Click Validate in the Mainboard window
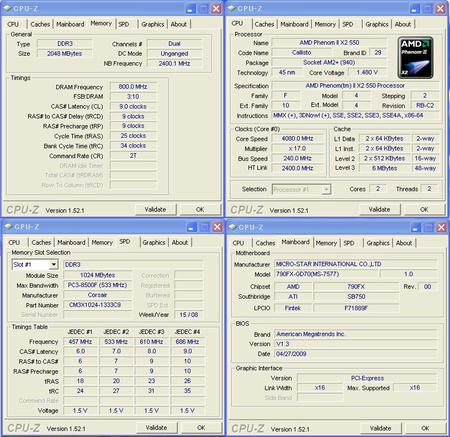 coord(380,428)
